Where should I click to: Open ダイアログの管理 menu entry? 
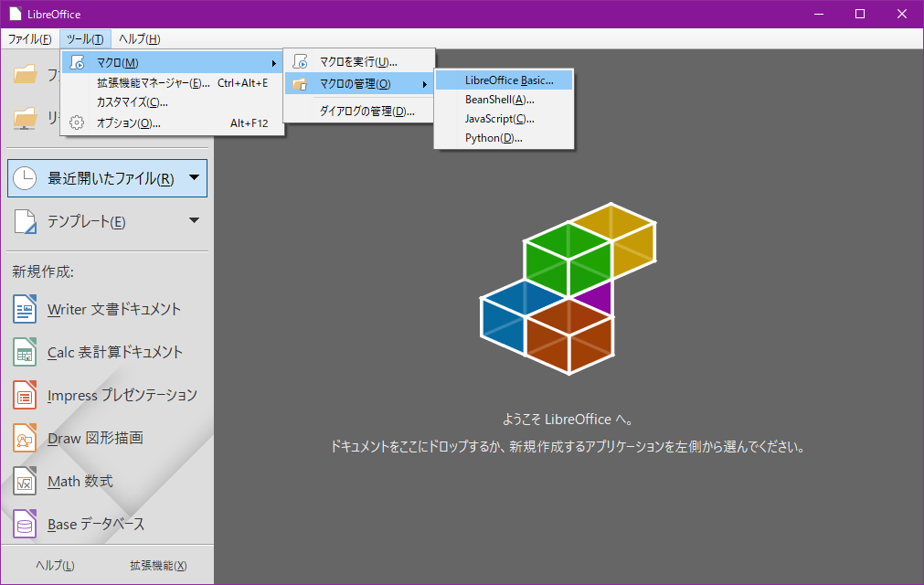366,112
